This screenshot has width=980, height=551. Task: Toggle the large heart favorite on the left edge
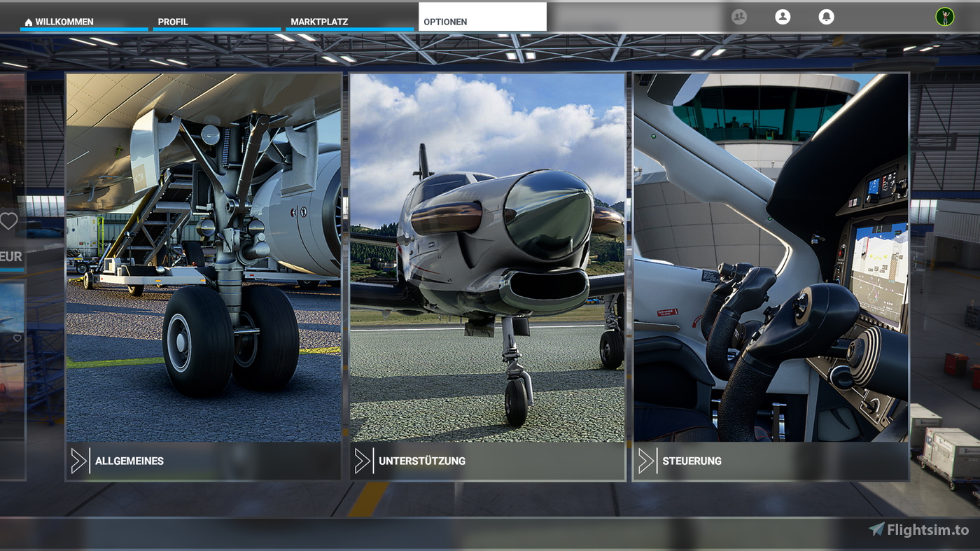click(x=9, y=221)
